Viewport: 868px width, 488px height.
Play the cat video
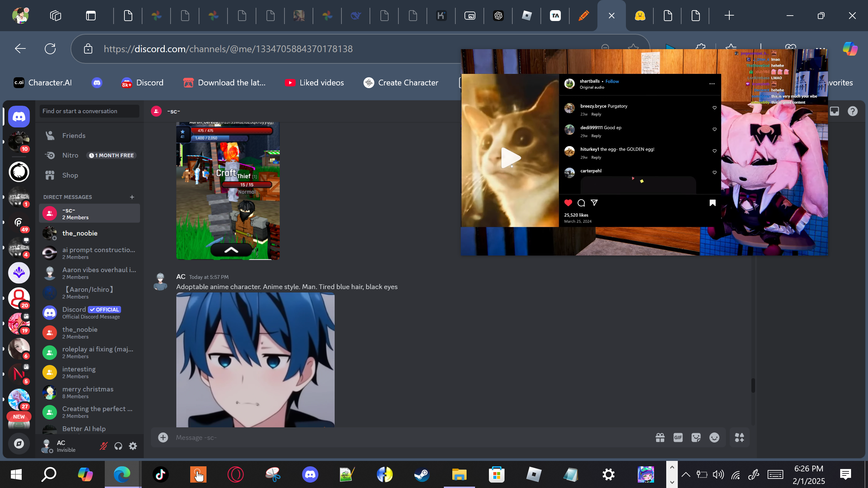510,158
